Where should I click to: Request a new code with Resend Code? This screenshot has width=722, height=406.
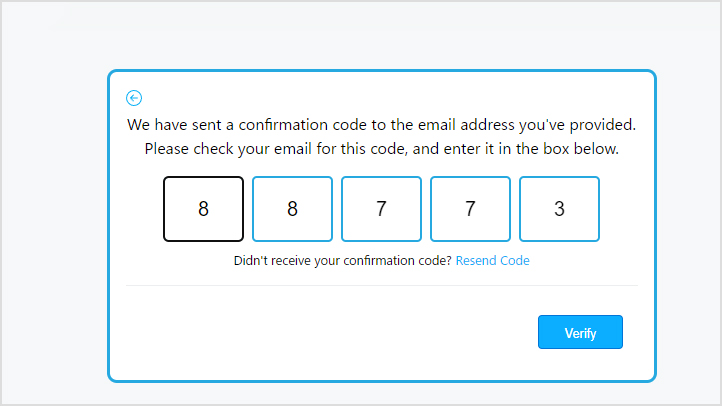492,261
